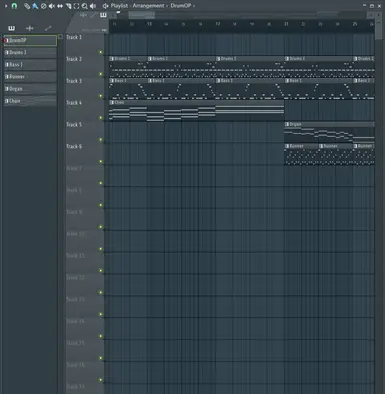Click the waveform icon in the mini toolbar
This screenshot has width=385, height=394.
tap(83, 15)
